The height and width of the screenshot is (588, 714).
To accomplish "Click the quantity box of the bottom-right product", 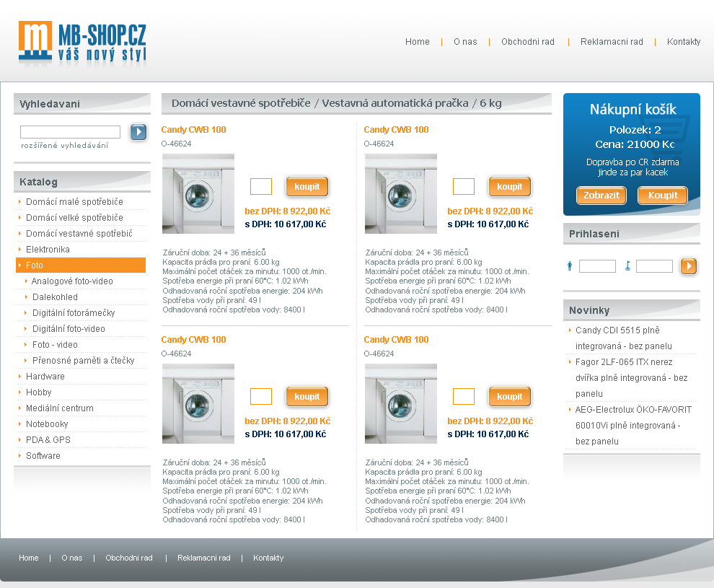I will click(464, 396).
